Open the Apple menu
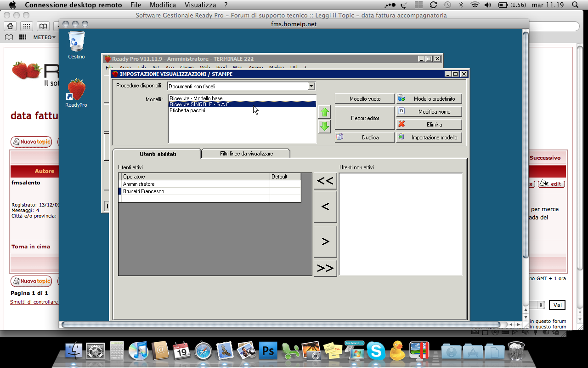The width and height of the screenshot is (588, 368). [12, 5]
